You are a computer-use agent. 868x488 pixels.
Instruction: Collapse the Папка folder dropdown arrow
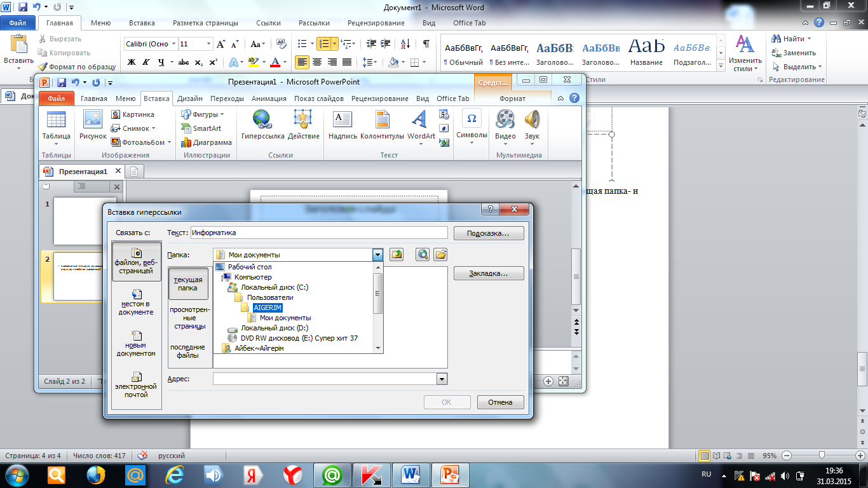tap(377, 255)
